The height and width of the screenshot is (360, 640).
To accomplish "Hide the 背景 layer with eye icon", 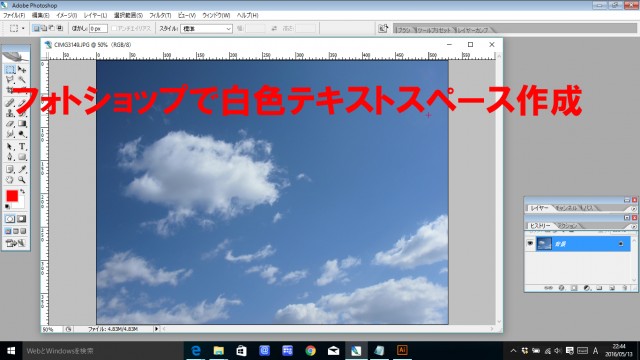I will 530,244.
